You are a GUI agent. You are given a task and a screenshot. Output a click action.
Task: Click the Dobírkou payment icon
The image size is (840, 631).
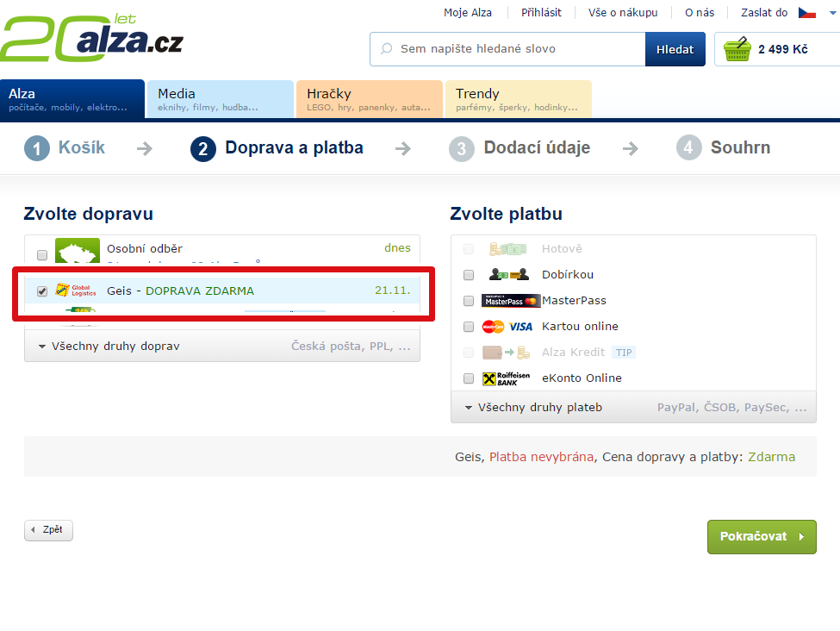[x=509, y=274]
